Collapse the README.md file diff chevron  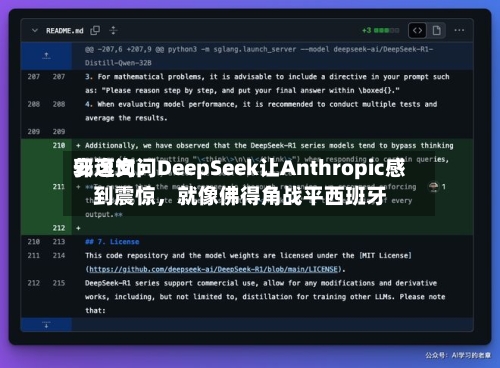(35, 31)
